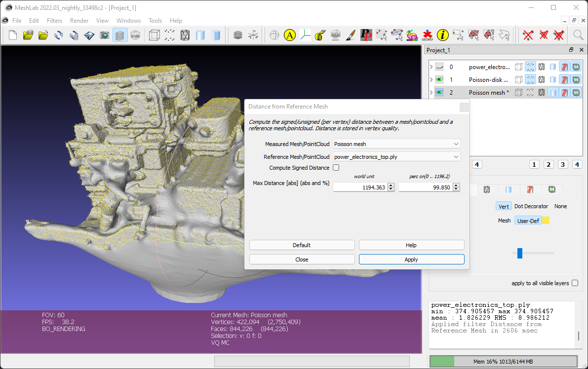Toggle Wireframe rendering in toolbar
Image resolution: width=588 pixels, height=369 pixels.
pos(185,35)
